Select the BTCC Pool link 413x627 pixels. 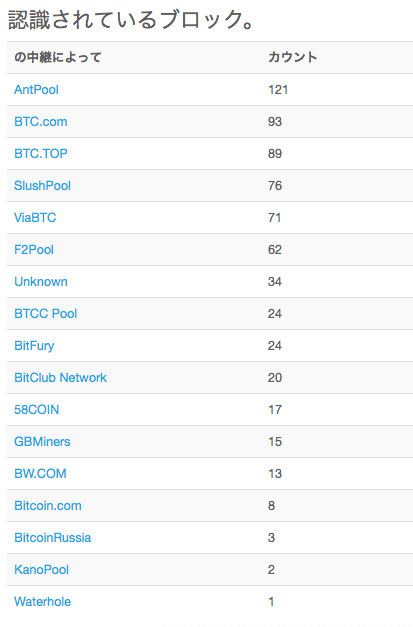point(46,314)
